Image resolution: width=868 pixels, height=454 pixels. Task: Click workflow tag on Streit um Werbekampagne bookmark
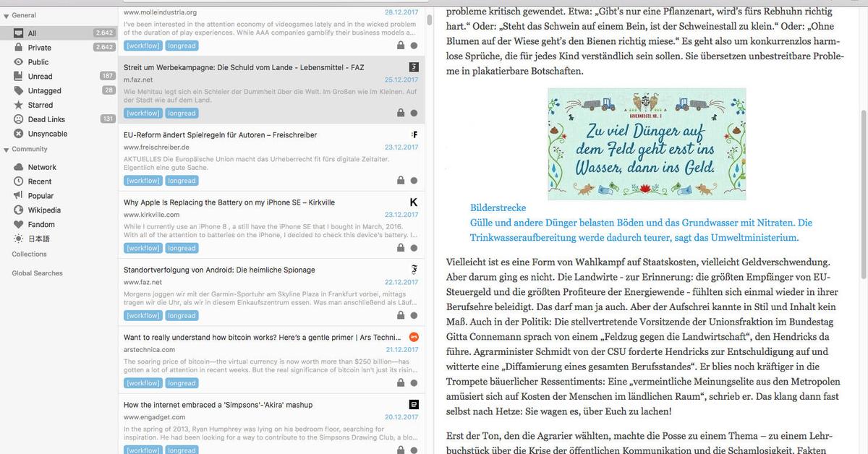(x=142, y=113)
